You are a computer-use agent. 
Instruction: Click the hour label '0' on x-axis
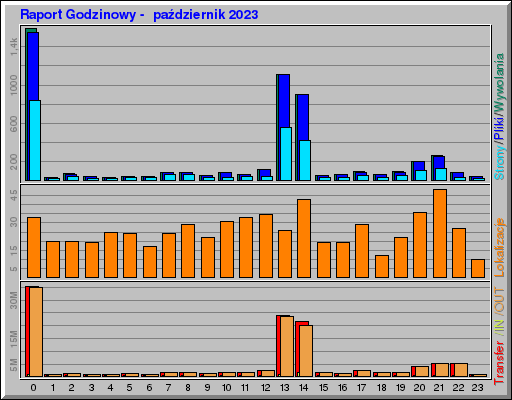[33, 388]
